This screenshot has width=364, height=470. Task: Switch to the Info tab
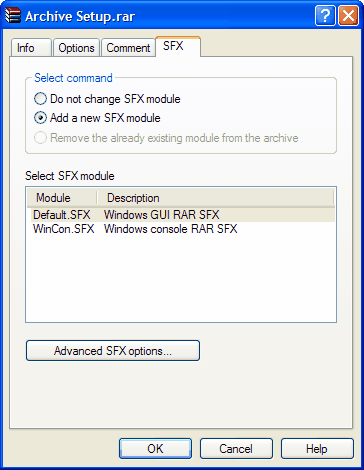point(31,48)
